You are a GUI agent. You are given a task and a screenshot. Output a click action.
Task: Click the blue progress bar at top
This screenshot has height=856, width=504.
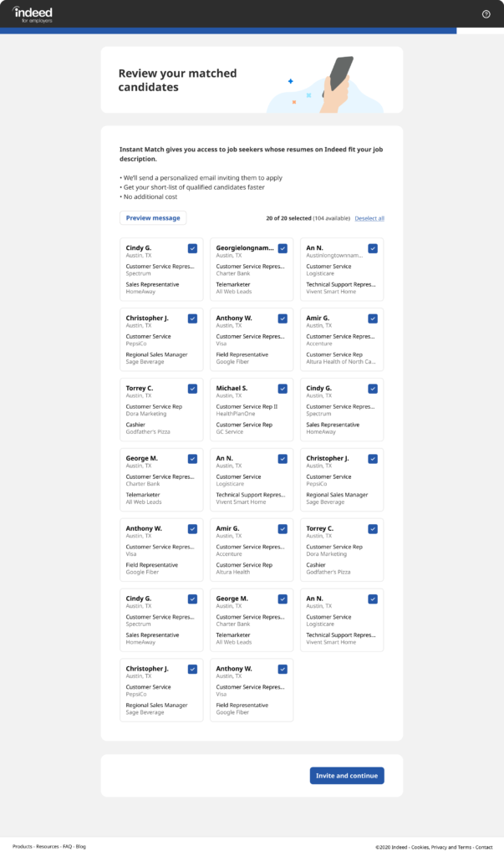tap(228, 31)
